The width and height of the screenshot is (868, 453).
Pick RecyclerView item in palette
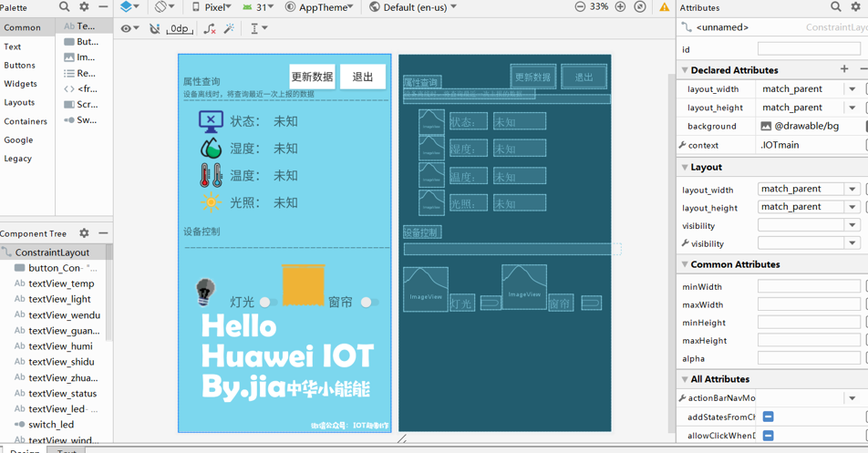[84, 73]
